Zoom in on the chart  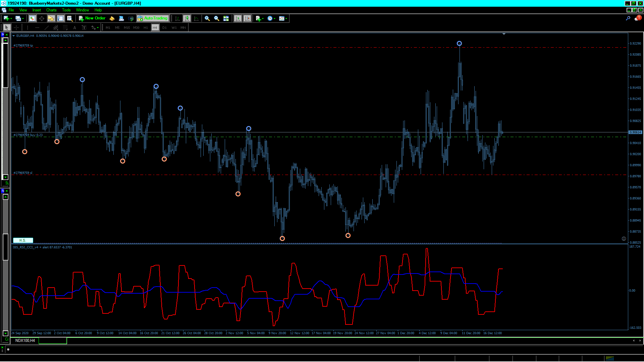pyautogui.click(x=207, y=19)
